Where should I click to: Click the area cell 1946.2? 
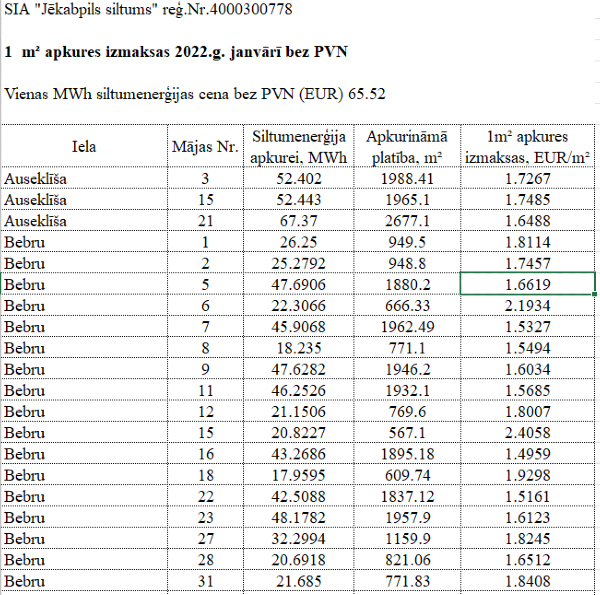[x=407, y=369]
